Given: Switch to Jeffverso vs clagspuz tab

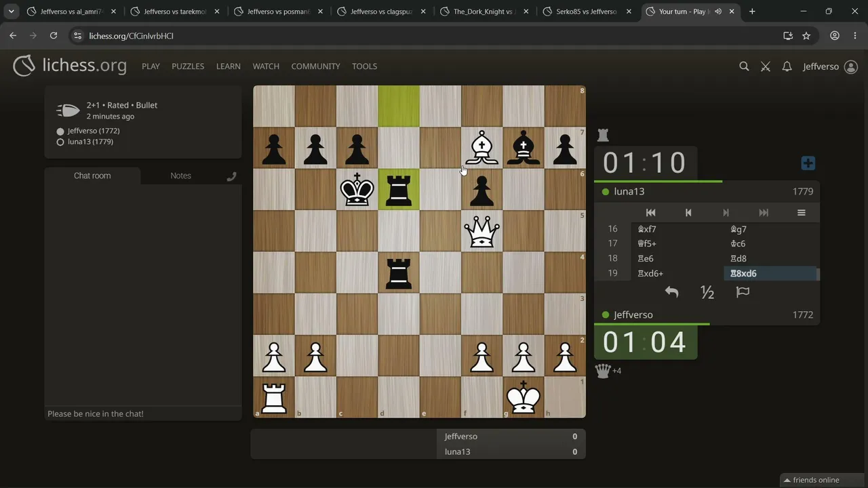Looking at the screenshot, I should (x=382, y=12).
